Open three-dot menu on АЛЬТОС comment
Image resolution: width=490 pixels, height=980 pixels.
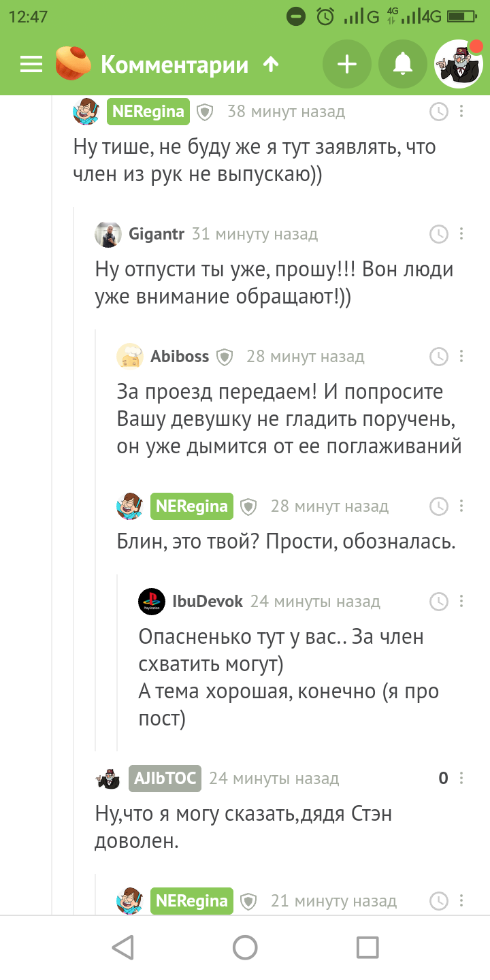[462, 778]
